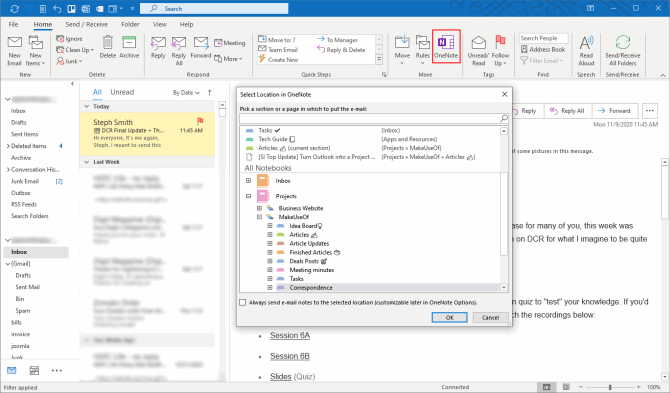670x393 pixels.
Task: Switch to the Folder tab
Action: [x=130, y=24]
